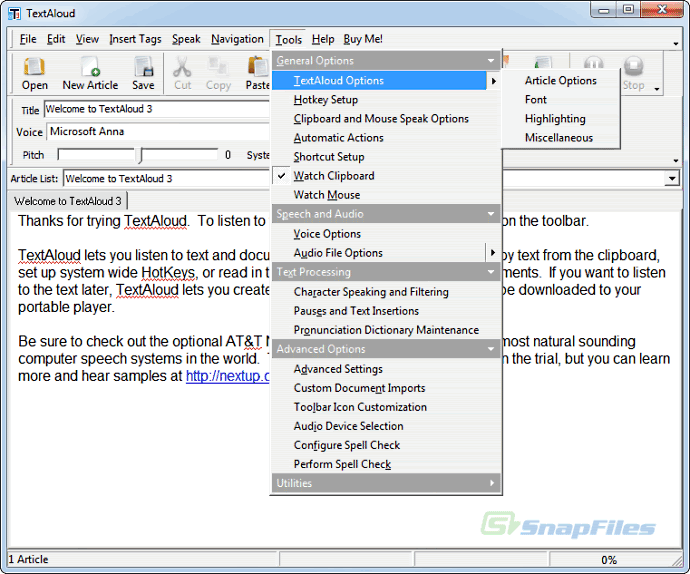Screen dimensions: 690x574
Task: Select TextAloud Options menu entry
Action: [379, 81]
